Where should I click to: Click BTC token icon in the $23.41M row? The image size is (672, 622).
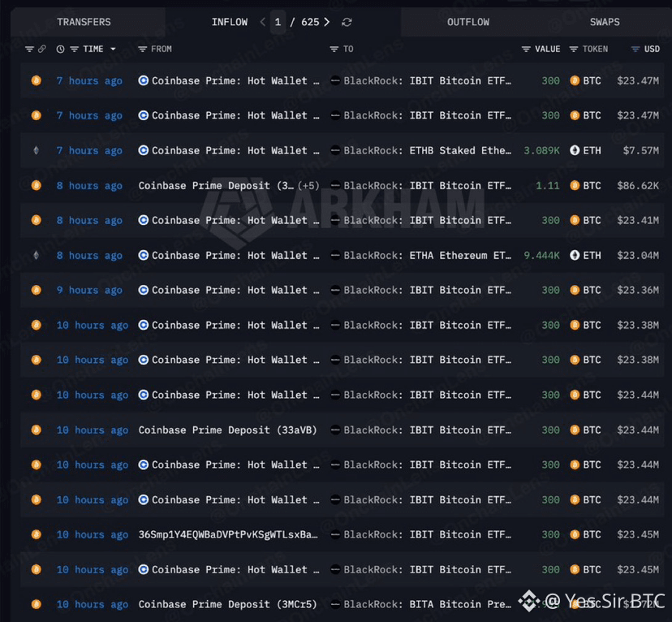coord(575,220)
